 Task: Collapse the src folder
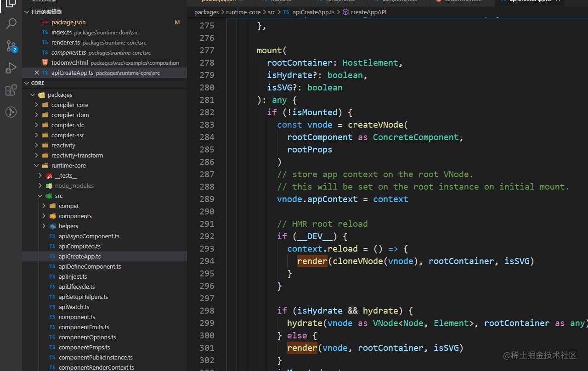(x=40, y=196)
